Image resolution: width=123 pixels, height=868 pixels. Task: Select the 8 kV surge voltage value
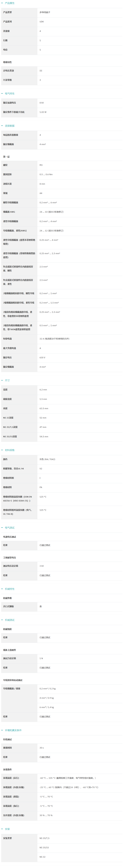42,103
